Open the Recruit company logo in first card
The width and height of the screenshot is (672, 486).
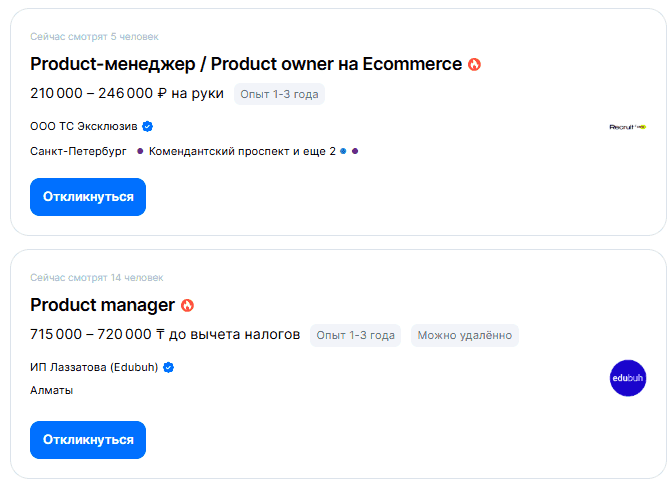pyautogui.click(x=628, y=127)
